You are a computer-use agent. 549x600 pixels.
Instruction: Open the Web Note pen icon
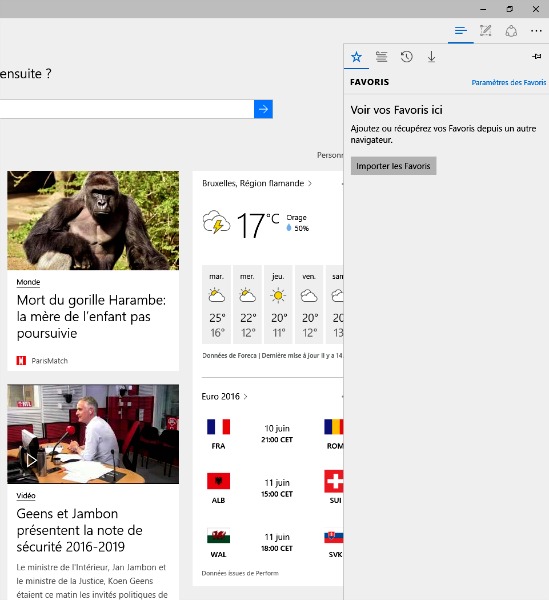[x=485, y=31]
